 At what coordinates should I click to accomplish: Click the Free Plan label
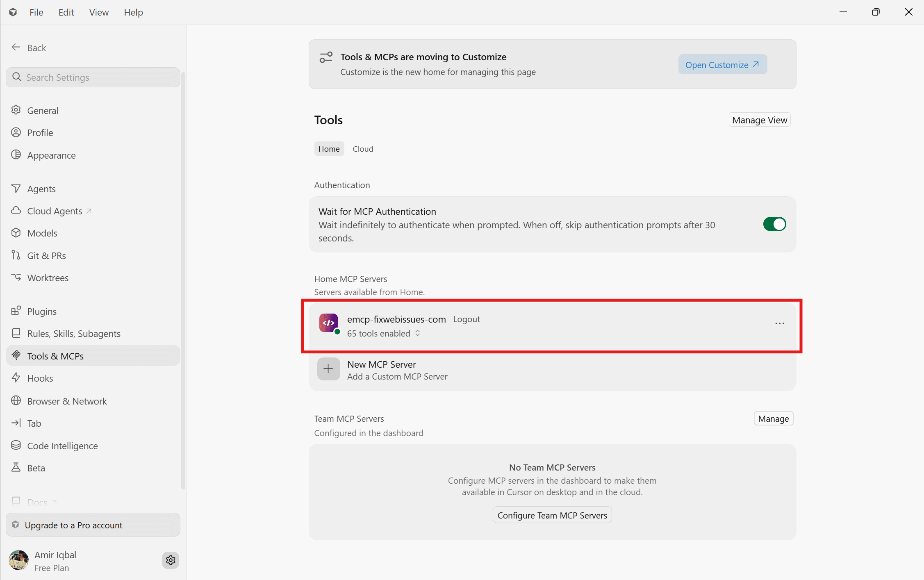52,568
